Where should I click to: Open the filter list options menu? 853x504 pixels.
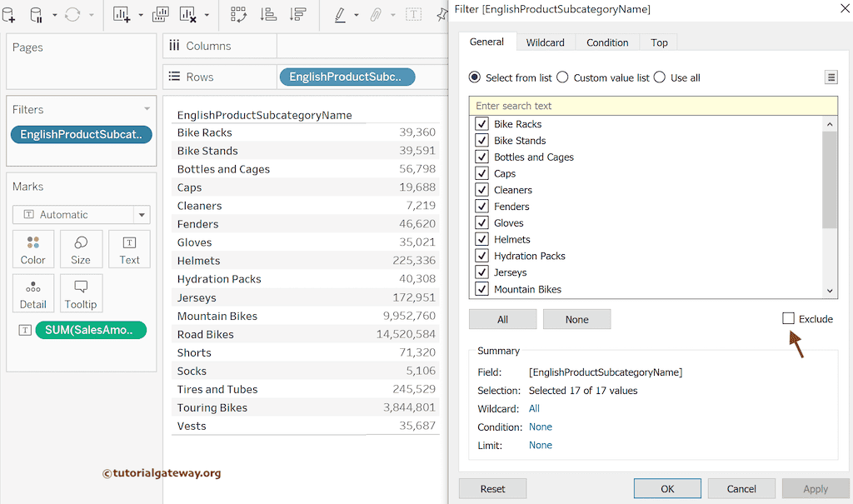(831, 77)
